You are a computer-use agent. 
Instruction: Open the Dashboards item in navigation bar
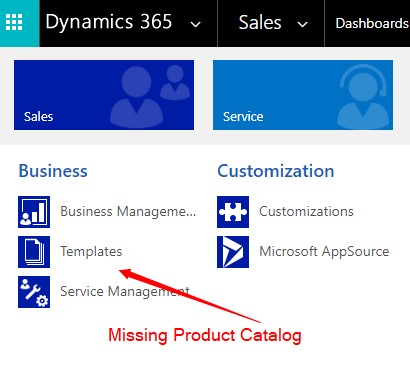372,23
